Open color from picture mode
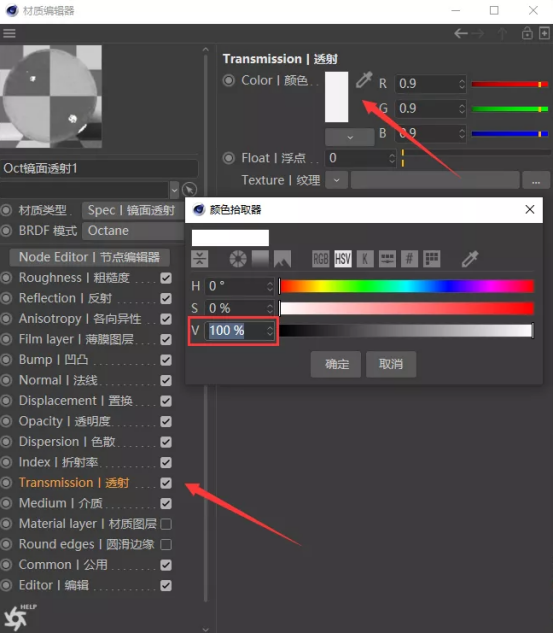The height and width of the screenshot is (633, 554). point(282,259)
